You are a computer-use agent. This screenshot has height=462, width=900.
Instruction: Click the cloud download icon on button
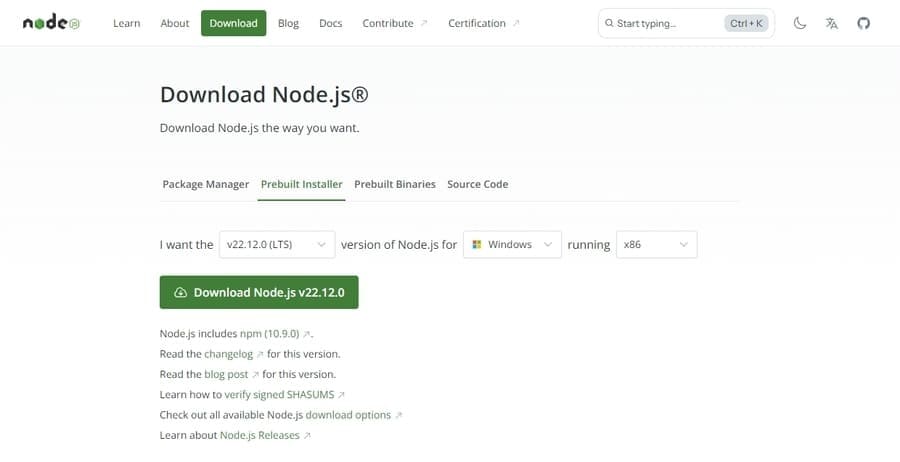180,292
